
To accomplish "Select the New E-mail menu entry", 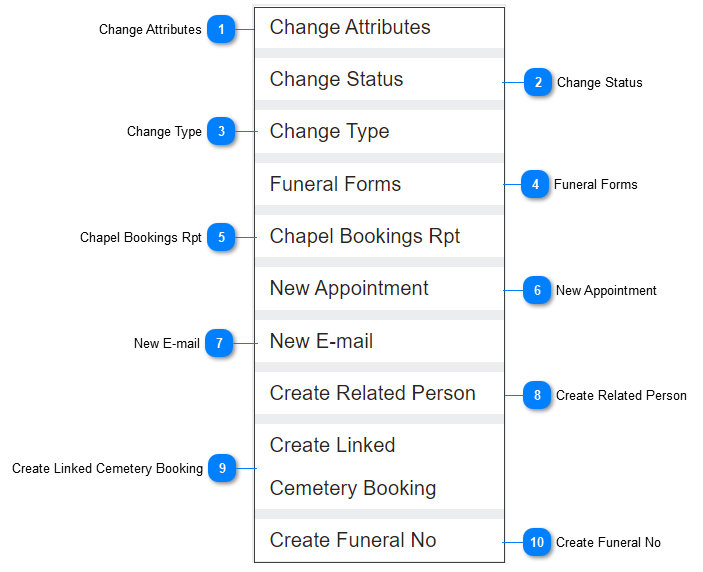I will (379, 341).
